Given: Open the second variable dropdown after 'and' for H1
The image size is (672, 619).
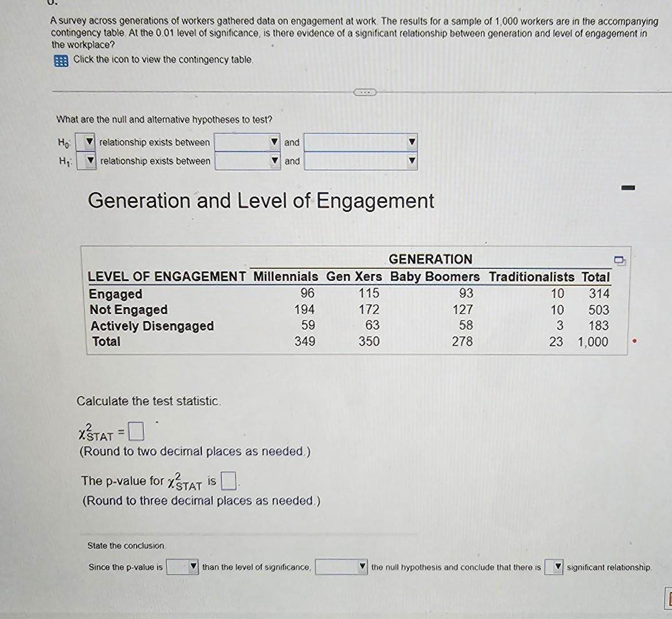Looking at the screenshot, I should 411,161.
